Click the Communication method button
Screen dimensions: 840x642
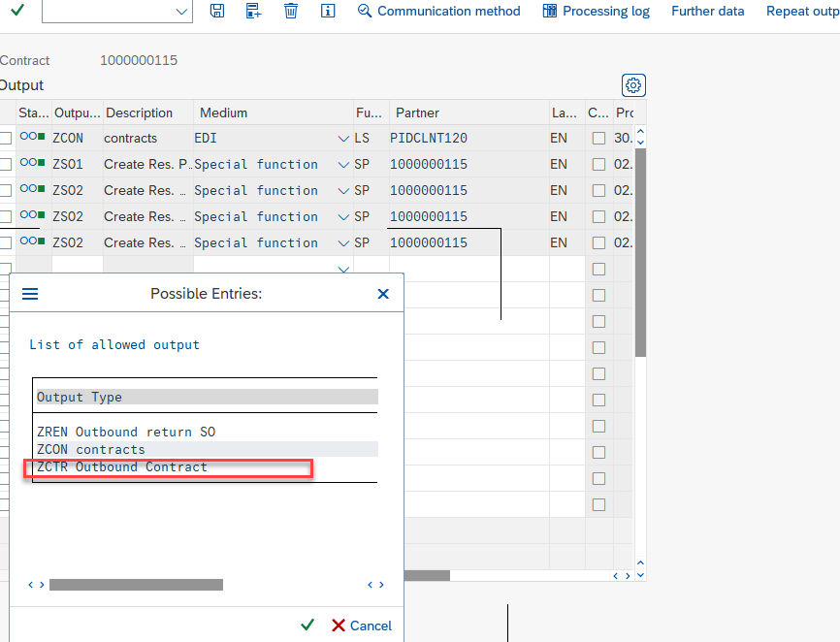(x=438, y=11)
